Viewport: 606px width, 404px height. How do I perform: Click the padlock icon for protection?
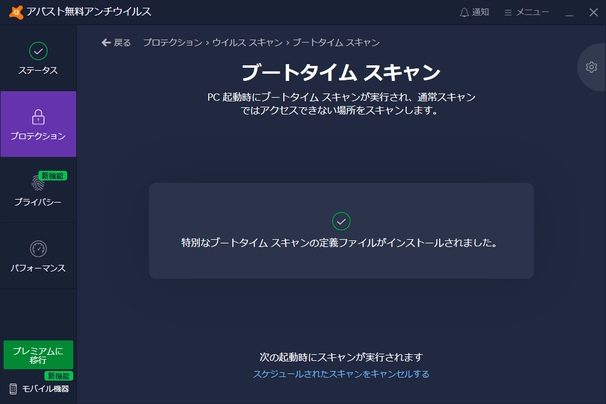click(38, 117)
